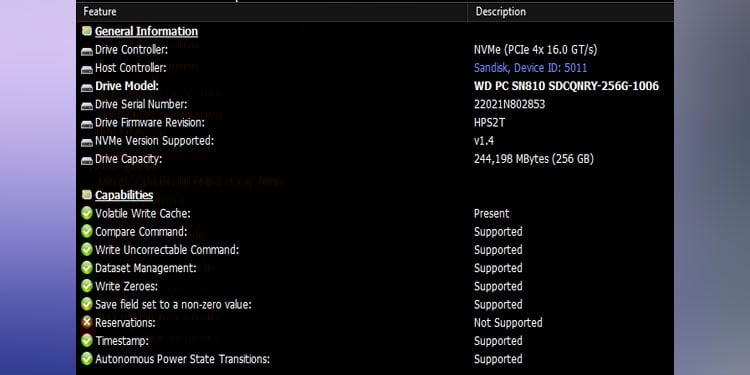Viewport: 750px width, 375px height.
Task: Select the WD PC SN810 drive model value
Action: [566, 86]
